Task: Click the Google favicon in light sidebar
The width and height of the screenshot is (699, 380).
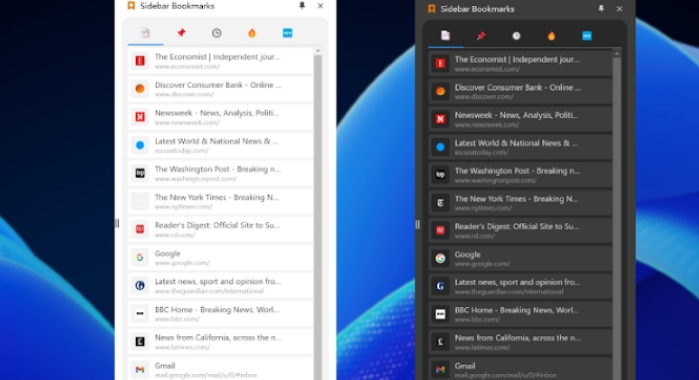Action: [x=140, y=257]
